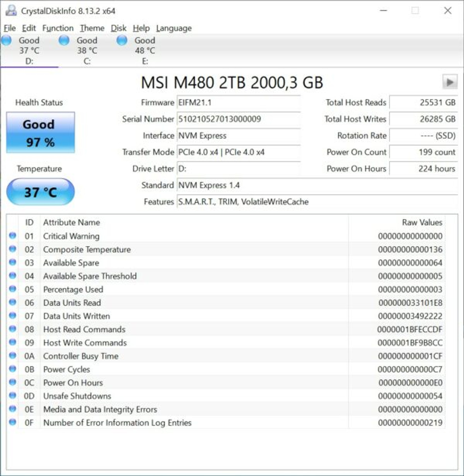Click the Serial Number field
The image size is (464, 476).
pos(239,119)
